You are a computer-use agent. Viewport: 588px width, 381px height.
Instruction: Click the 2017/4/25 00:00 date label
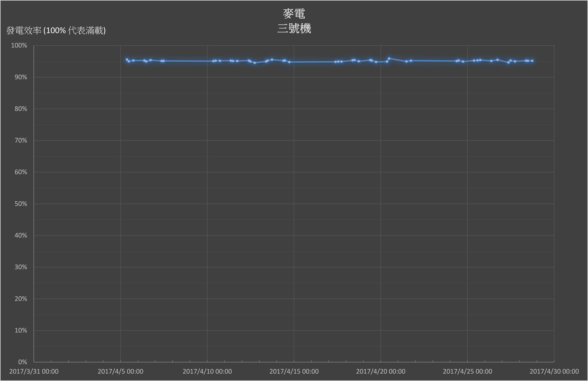[x=467, y=371]
